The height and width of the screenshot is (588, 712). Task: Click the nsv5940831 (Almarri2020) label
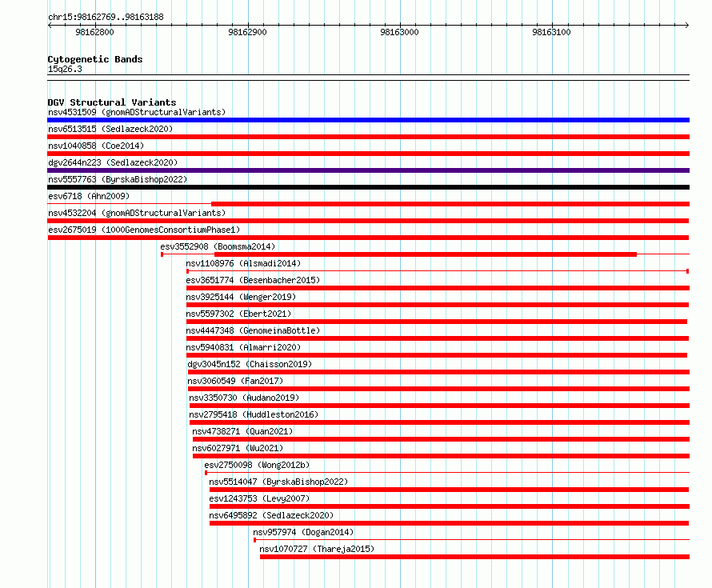pyautogui.click(x=243, y=347)
